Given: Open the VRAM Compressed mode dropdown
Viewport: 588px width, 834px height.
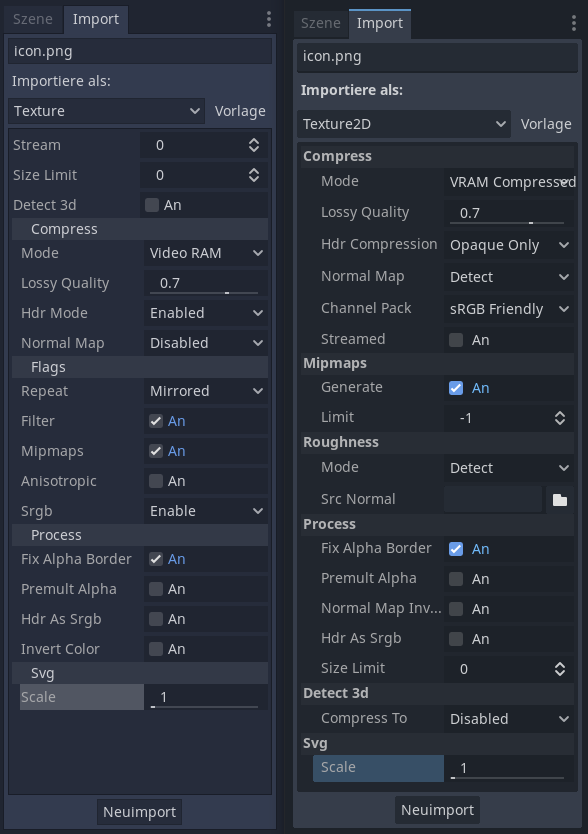Looking at the screenshot, I should tap(509, 182).
